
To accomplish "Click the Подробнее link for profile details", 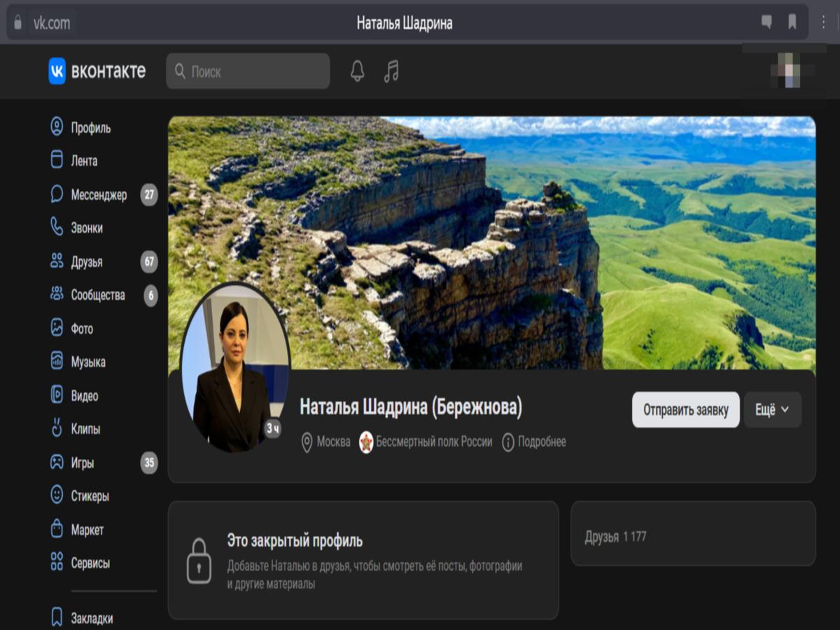I will 534,442.
